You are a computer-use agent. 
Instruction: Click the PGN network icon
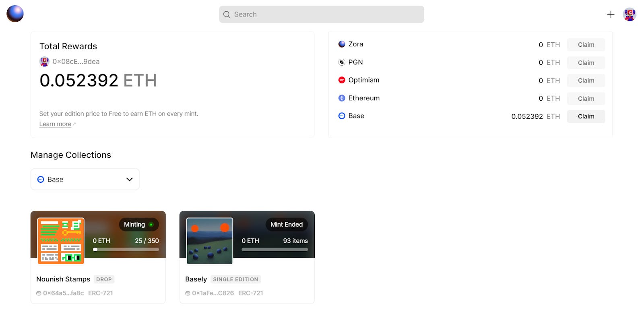click(x=342, y=62)
